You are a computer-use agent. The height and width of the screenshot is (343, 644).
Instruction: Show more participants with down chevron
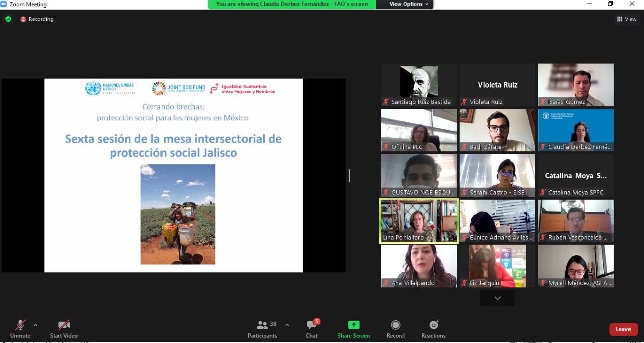[x=497, y=298]
